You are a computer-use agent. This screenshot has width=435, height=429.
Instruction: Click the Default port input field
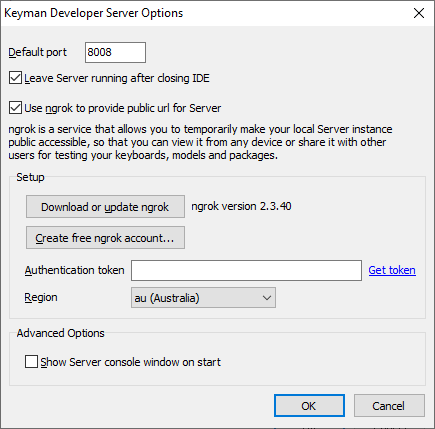tap(115, 52)
